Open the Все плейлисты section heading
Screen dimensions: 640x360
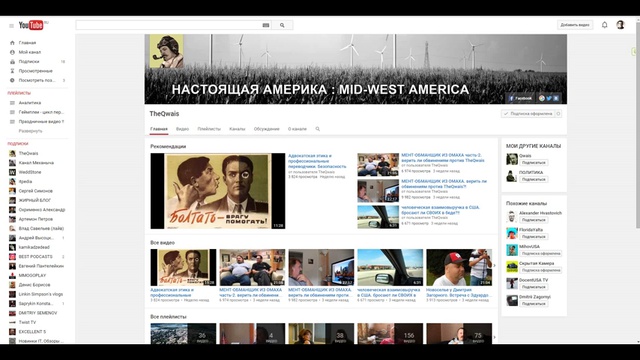pos(168,317)
